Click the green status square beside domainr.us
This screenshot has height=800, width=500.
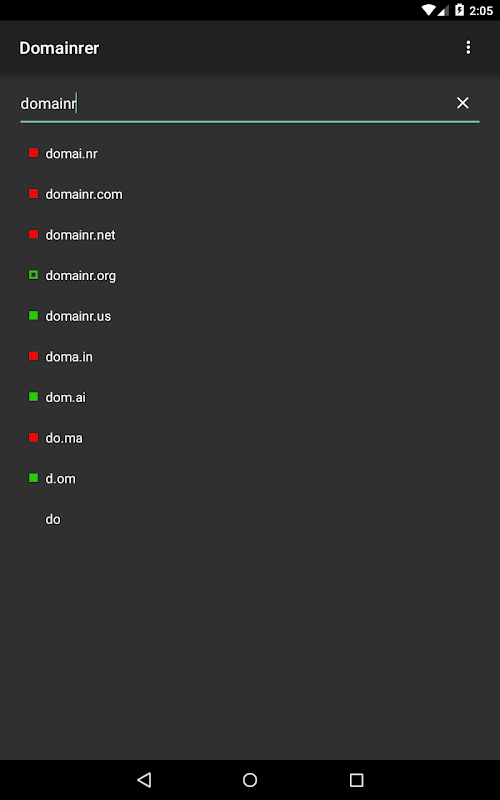point(33,316)
